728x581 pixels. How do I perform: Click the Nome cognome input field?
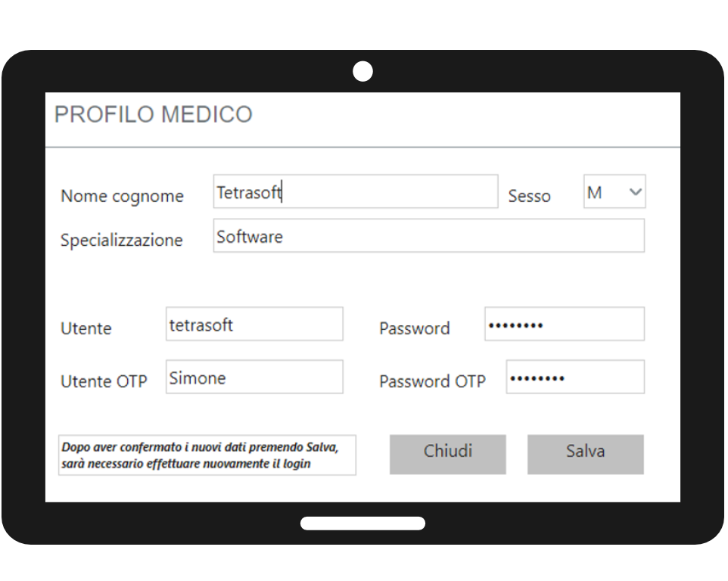(x=356, y=191)
